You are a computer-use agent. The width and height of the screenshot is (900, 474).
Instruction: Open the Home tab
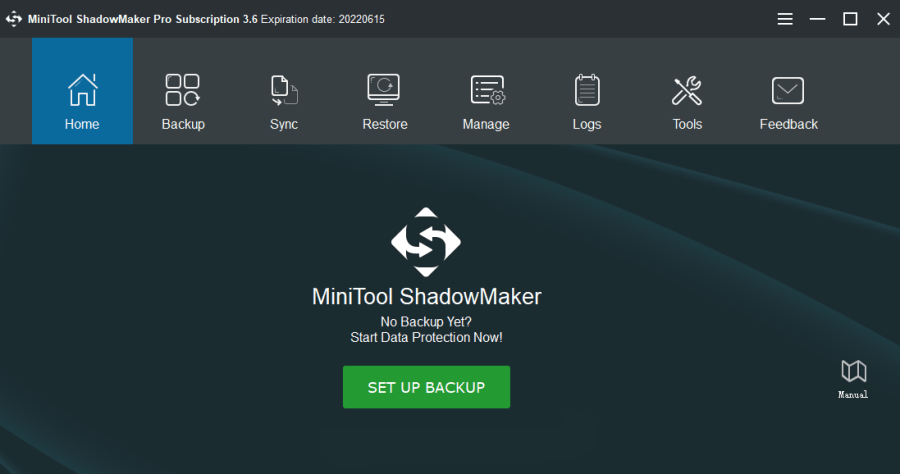pyautogui.click(x=82, y=91)
